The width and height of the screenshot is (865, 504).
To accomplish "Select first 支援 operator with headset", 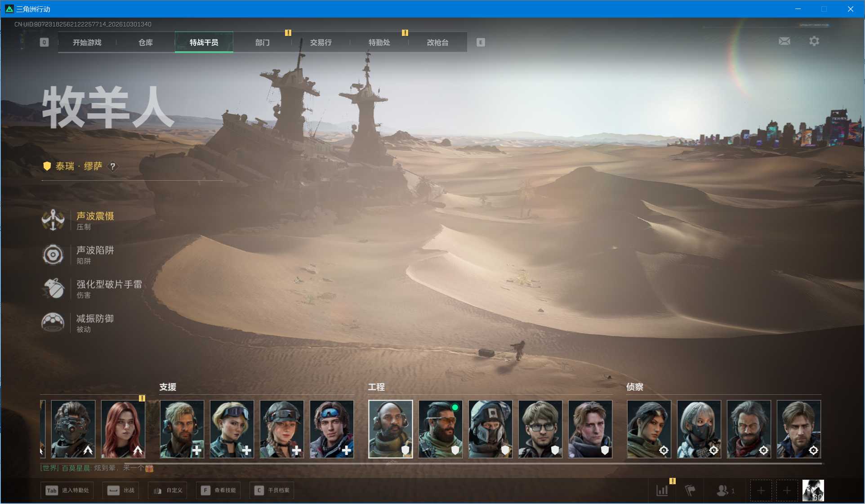I will (182, 429).
